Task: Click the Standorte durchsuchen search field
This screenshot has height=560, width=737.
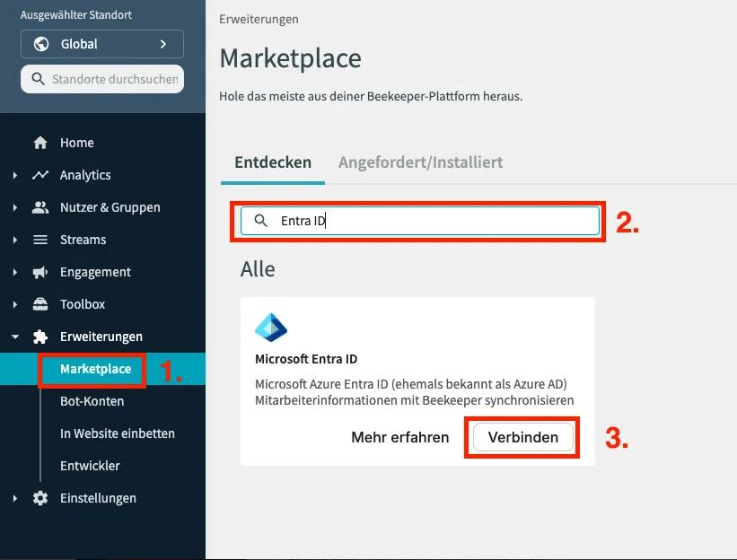Action: coord(102,79)
